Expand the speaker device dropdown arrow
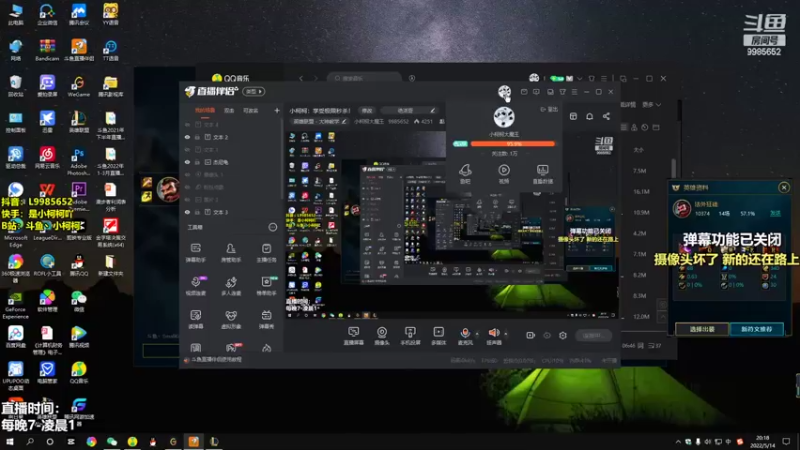Screen dimensions: 800x450 coord(506,334)
